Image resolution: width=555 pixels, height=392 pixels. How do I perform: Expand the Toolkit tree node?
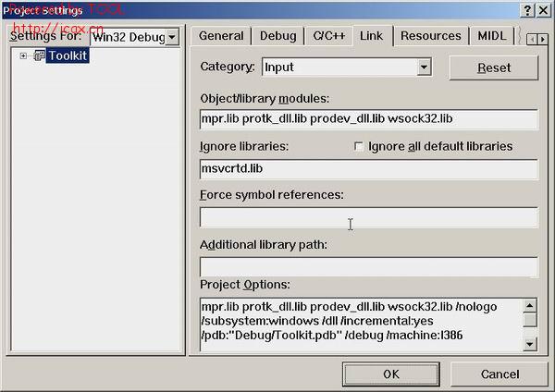(x=23, y=56)
